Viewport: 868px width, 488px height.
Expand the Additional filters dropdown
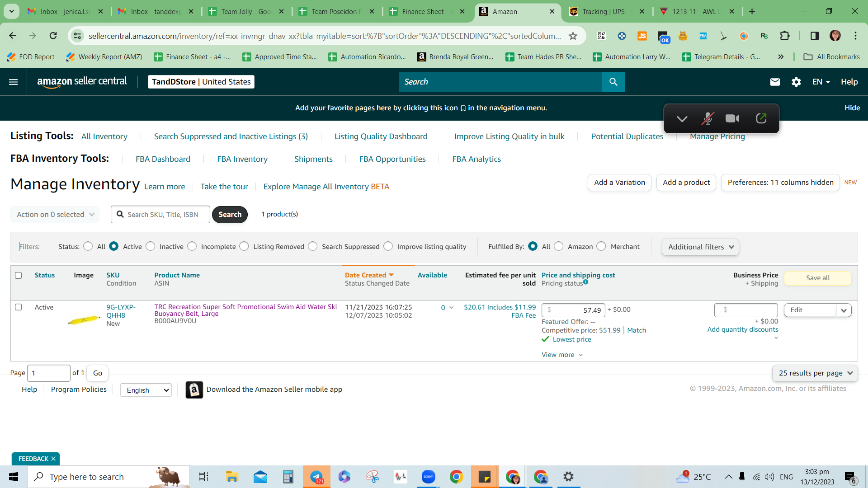click(700, 247)
